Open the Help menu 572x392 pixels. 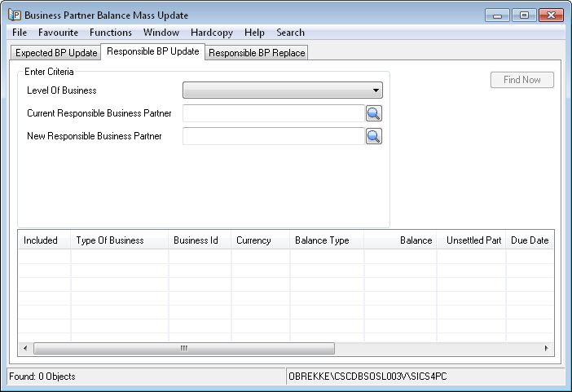254,33
